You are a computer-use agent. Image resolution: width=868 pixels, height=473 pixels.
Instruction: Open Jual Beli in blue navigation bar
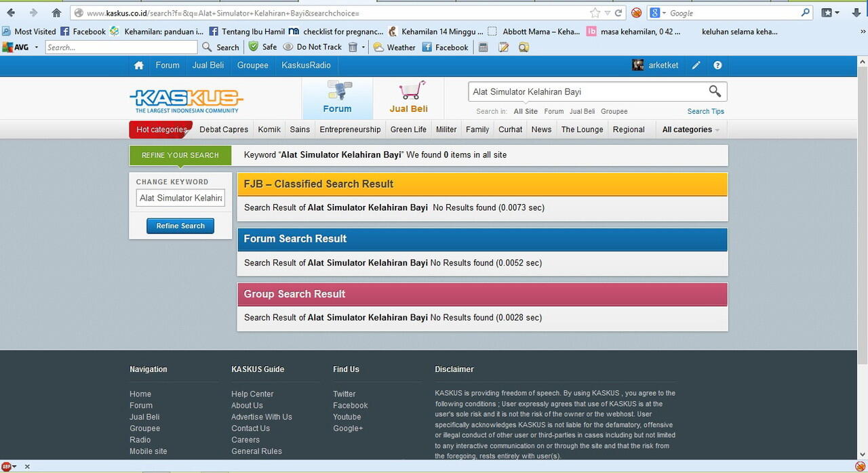pyautogui.click(x=208, y=65)
